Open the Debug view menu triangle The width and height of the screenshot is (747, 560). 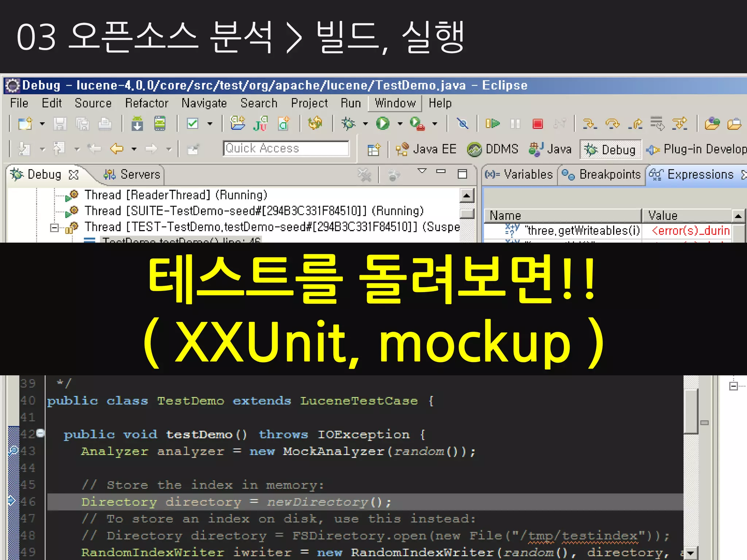click(x=422, y=171)
